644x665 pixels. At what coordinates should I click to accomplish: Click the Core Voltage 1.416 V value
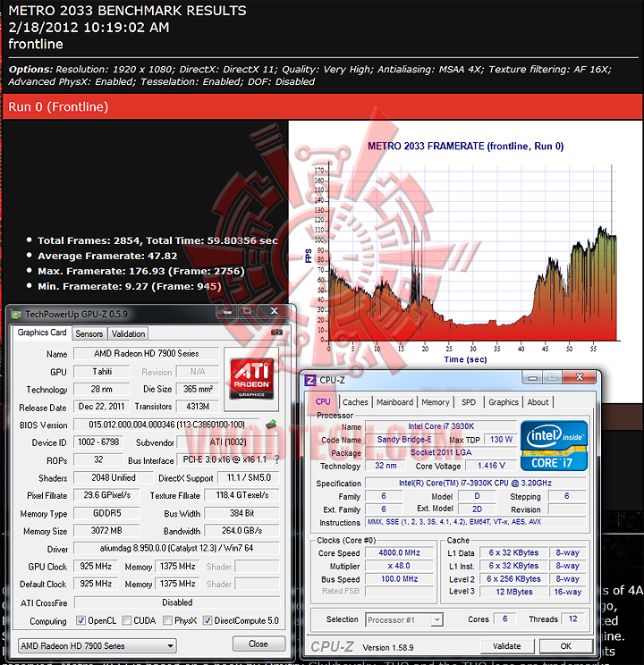pos(491,466)
